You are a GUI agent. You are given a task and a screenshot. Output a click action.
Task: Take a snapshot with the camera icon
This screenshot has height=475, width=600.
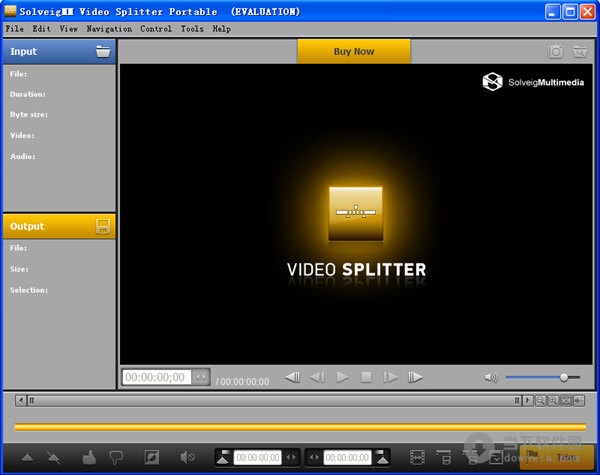pos(555,51)
